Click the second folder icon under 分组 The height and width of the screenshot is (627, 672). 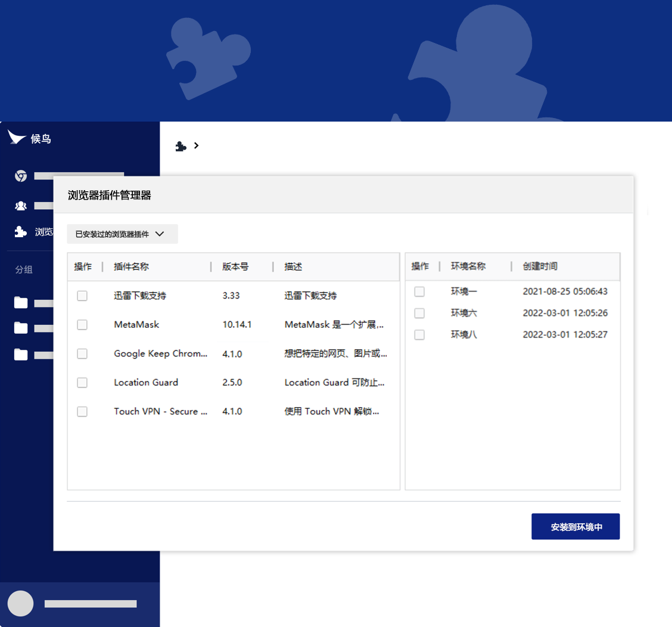[x=21, y=328]
